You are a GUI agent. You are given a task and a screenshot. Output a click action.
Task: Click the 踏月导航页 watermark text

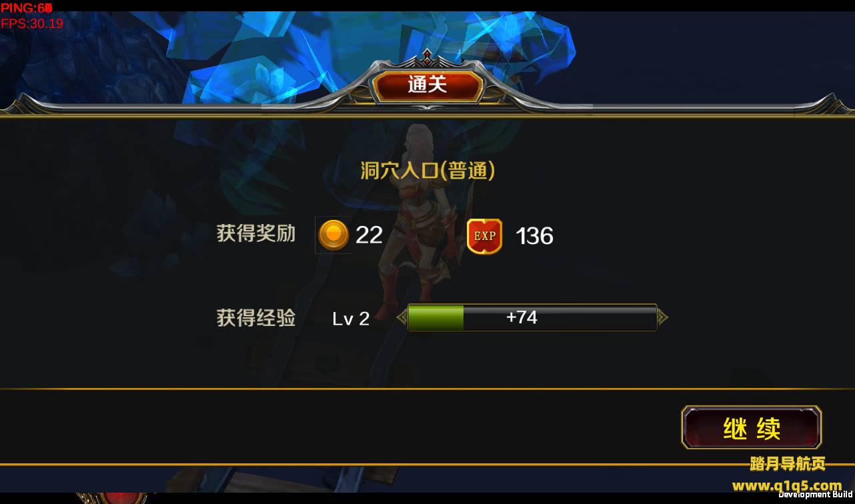point(788,463)
